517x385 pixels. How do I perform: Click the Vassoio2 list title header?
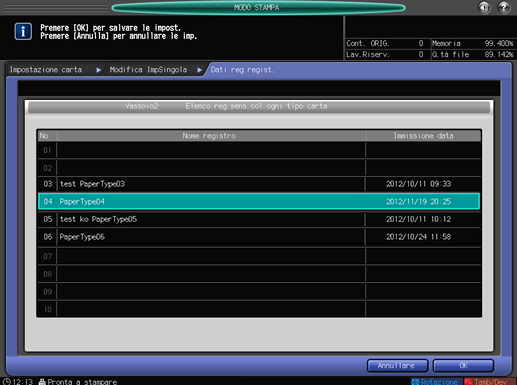(259, 106)
